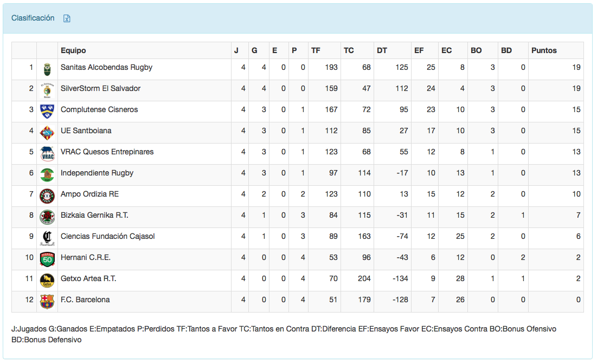Screen dimensions: 597x364
Task: Click the Ciencias Fundación Cajasol logo
Action: tap(47, 238)
